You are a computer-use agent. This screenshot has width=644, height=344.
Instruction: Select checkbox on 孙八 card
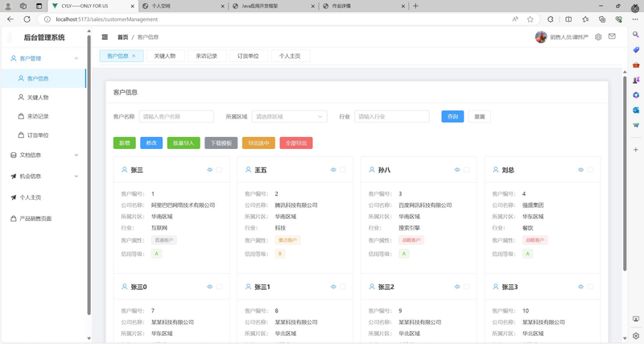tap(467, 170)
